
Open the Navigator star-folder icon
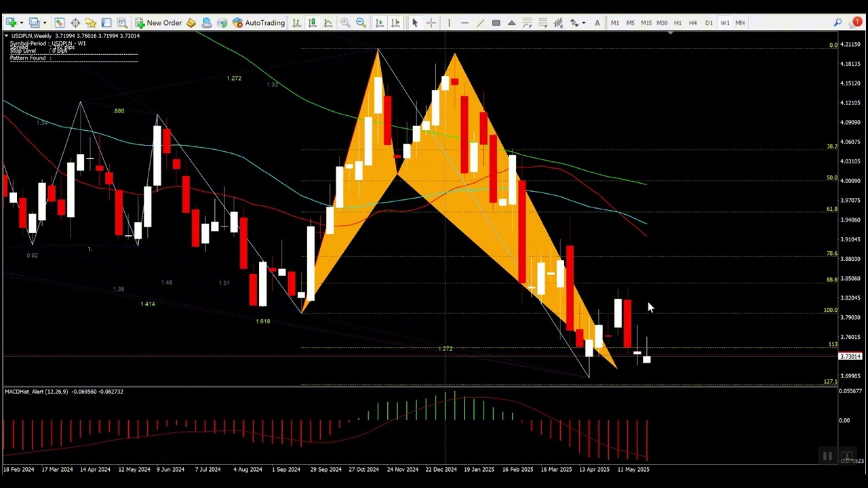tap(91, 23)
